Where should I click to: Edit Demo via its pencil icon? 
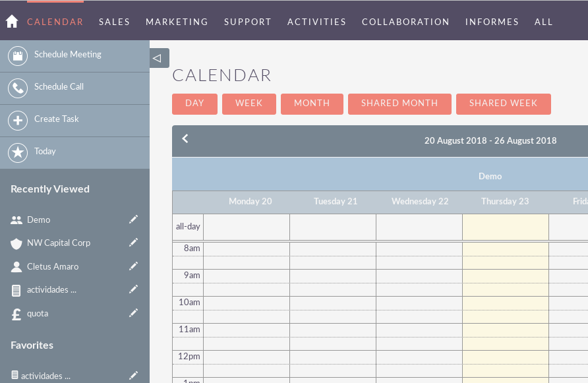tap(134, 220)
